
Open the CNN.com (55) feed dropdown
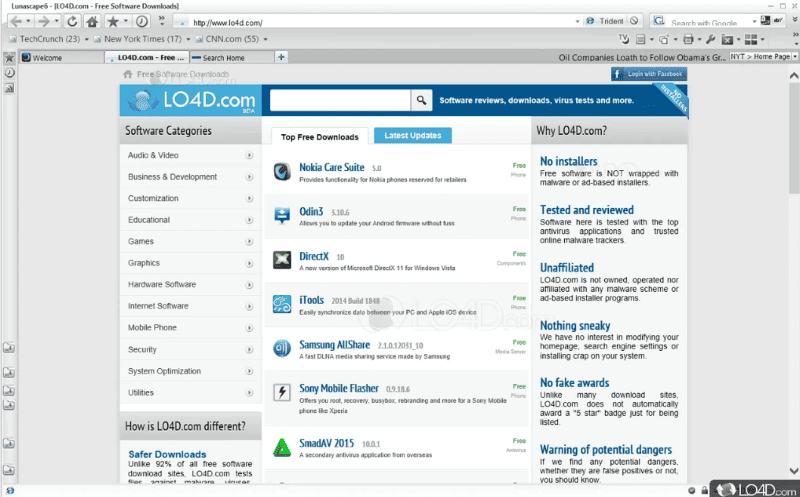coord(265,39)
